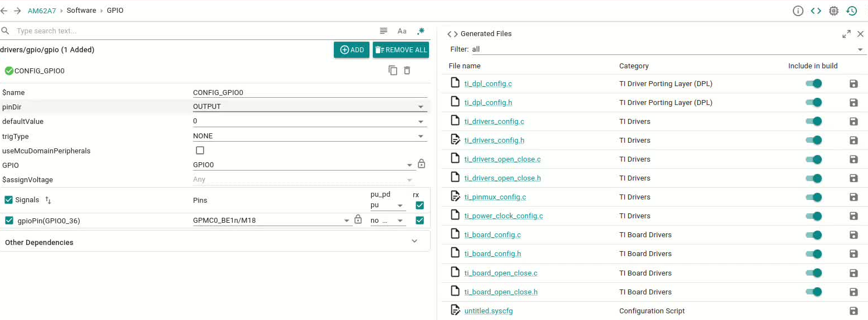The width and height of the screenshot is (868, 320).
Task: Click the ADD button
Action: pyautogui.click(x=352, y=50)
